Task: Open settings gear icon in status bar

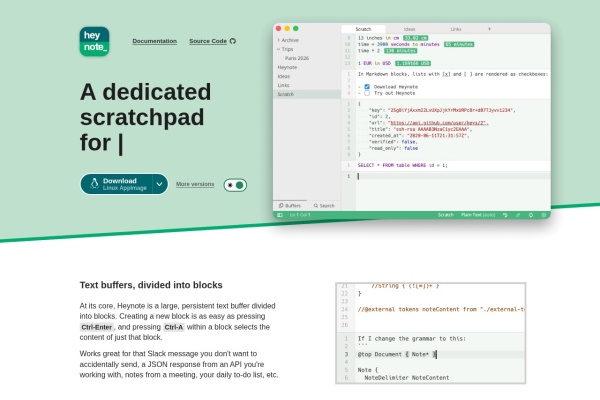Action: point(543,215)
